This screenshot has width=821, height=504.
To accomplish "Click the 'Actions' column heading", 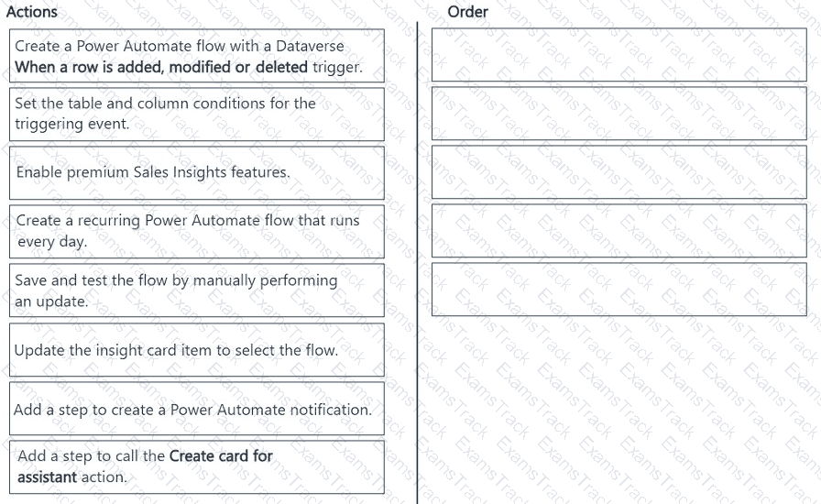I will (31, 12).
